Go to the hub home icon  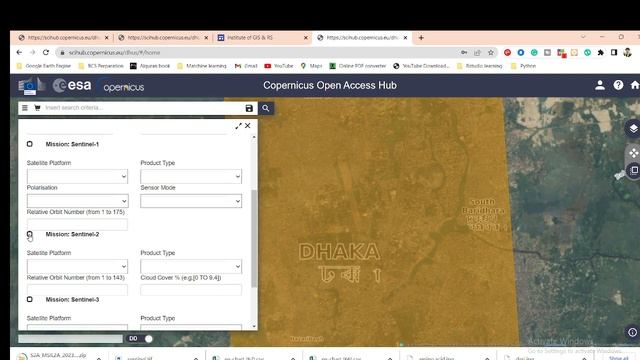[635, 85]
